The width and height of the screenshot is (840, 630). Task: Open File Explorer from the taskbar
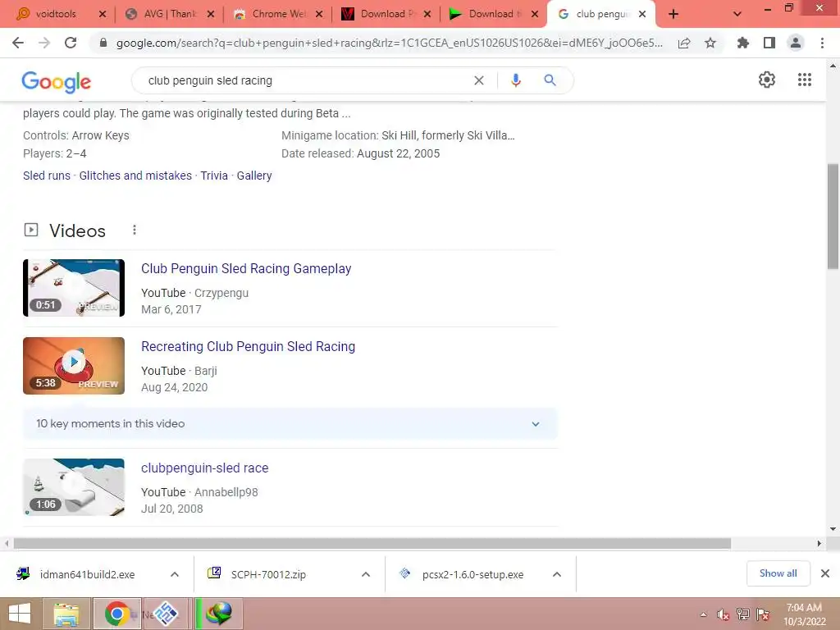66,614
